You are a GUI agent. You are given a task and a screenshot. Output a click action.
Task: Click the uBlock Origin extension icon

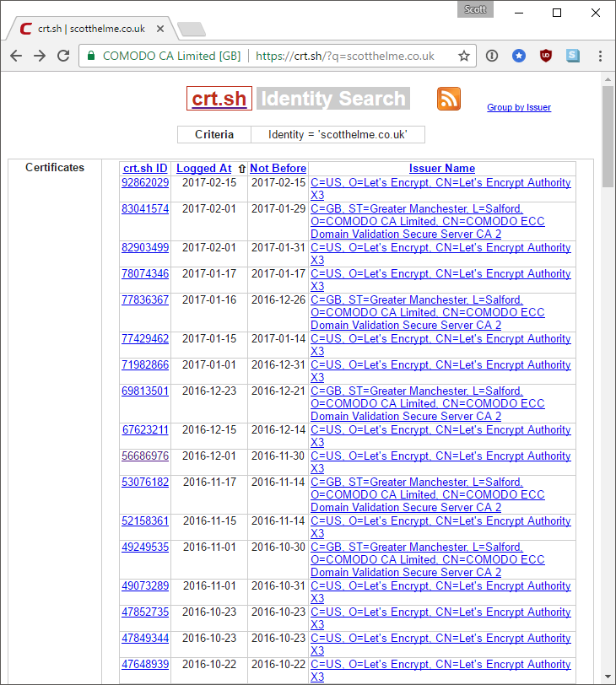[546, 56]
